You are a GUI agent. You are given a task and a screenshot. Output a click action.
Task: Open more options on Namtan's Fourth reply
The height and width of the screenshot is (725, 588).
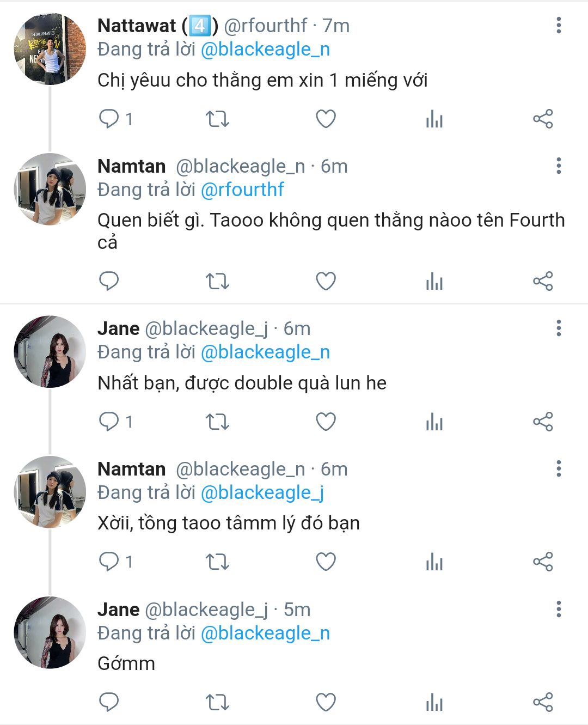pos(558,166)
